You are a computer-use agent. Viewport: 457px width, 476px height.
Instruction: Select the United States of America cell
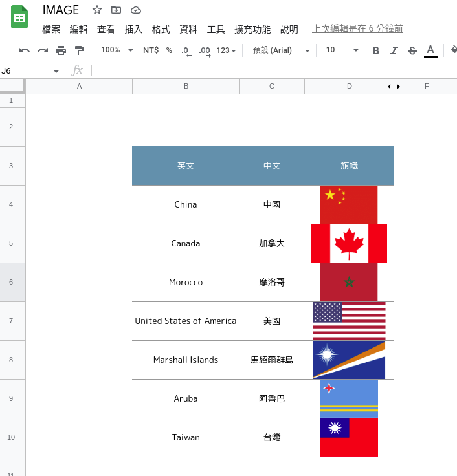pos(186,321)
